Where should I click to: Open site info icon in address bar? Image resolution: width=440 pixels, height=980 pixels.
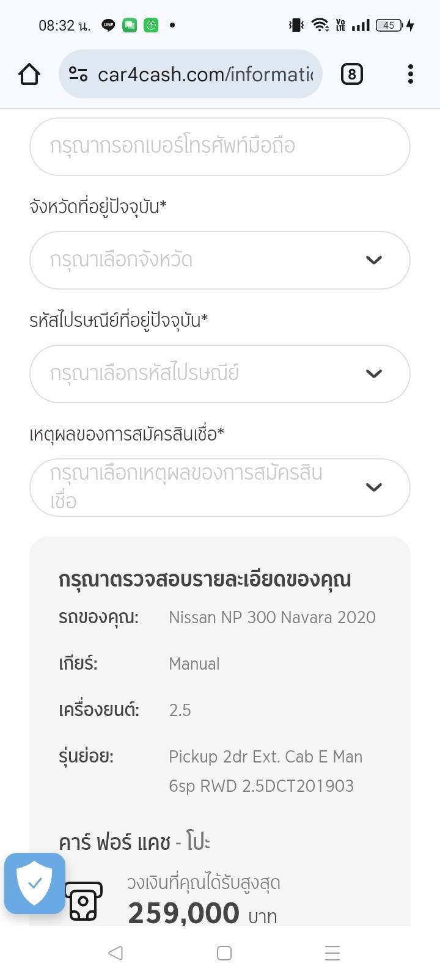(78, 75)
